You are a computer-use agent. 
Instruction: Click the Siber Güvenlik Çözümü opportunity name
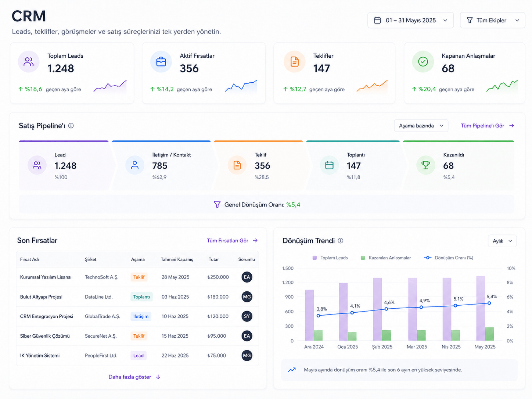coord(45,336)
